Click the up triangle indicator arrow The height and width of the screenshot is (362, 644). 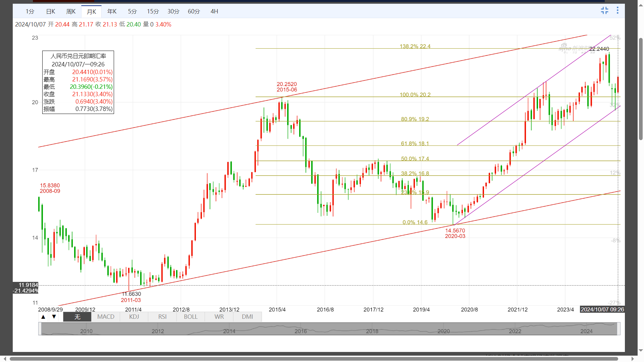(x=43, y=317)
